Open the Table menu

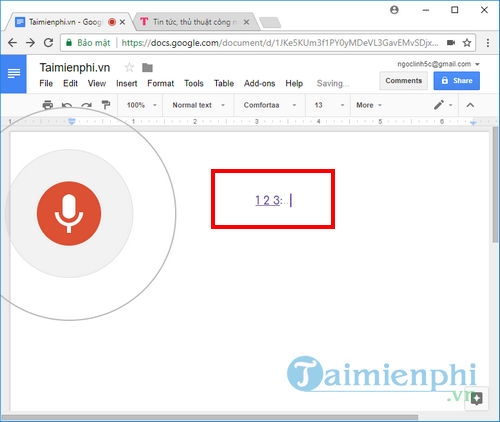click(224, 83)
